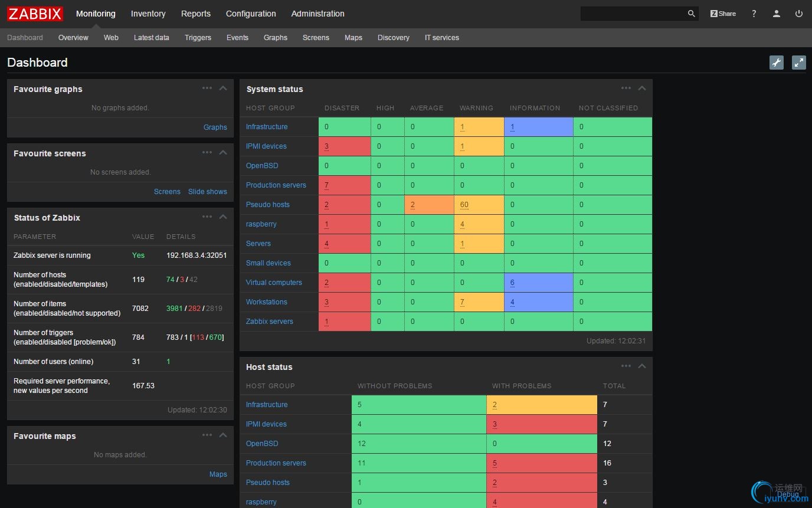Image resolution: width=812 pixels, height=508 pixels.
Task: Open the help question mark icon
Action: coord(754,14)
